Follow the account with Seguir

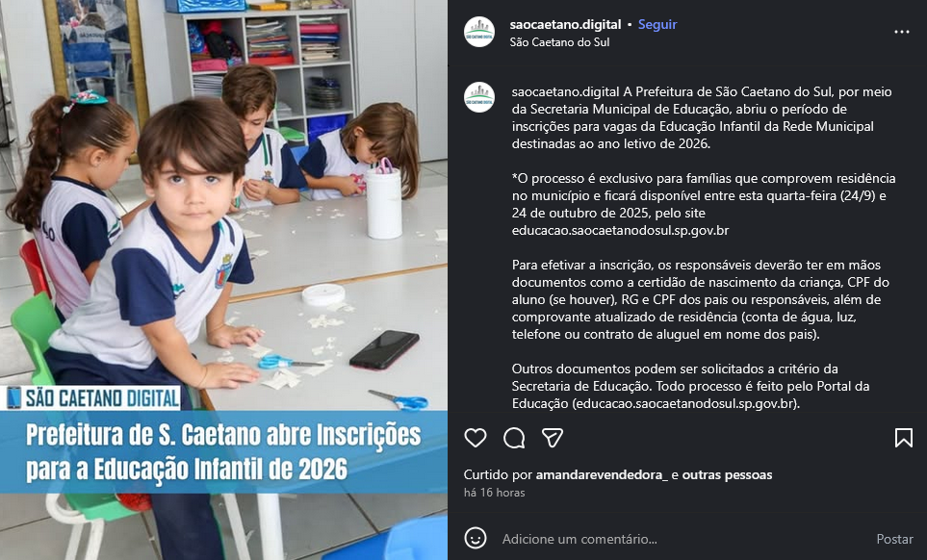[657, 24]
